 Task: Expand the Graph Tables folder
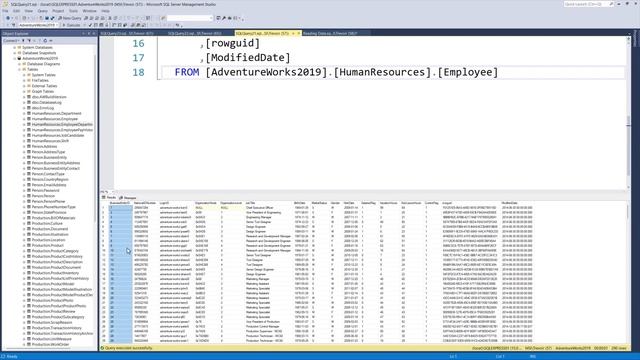[24, 91]
